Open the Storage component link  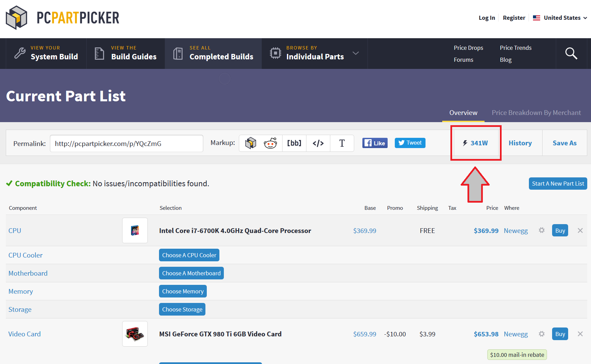click(x=20, y=309)
